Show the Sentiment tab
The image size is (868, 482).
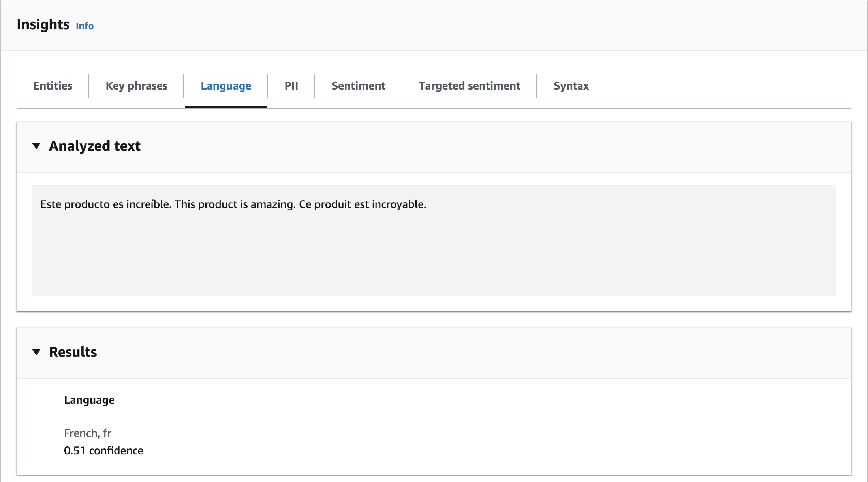tap(358, 86)
